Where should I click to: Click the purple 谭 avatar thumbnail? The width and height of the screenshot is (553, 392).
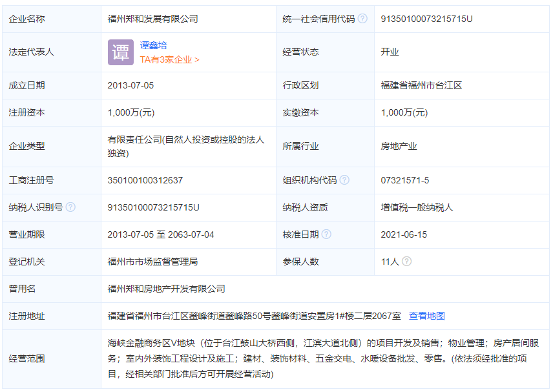121,52
